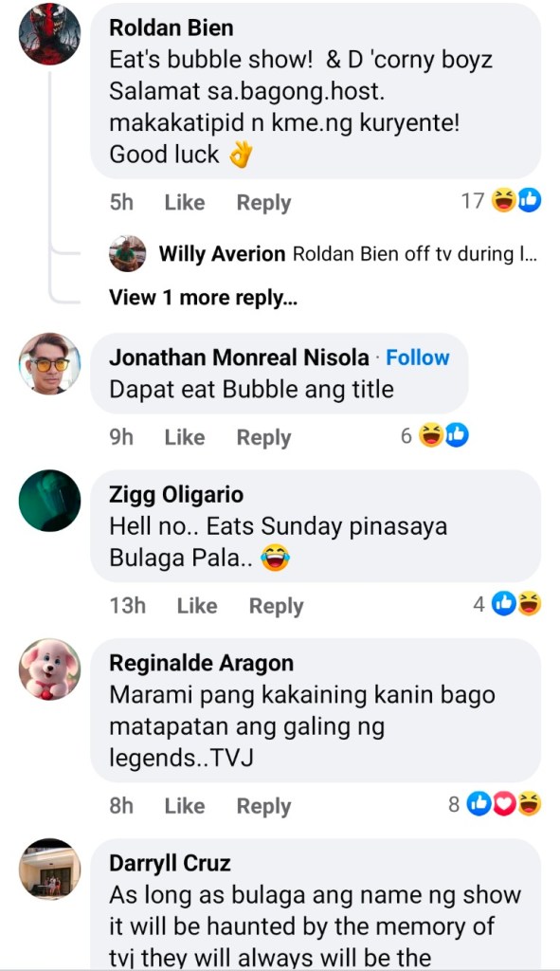This screenshot has width=560, height=971.
Task: View the 17 reactions on Roldan Bien's comment
Action: [501, 201]
